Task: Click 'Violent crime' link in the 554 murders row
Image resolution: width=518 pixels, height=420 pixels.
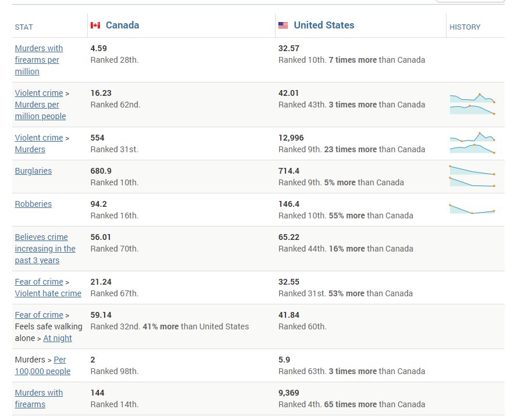Action: 39,138
